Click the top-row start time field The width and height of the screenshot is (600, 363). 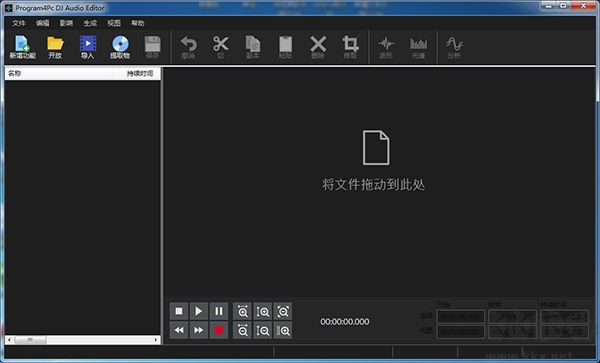click(460, 317)
